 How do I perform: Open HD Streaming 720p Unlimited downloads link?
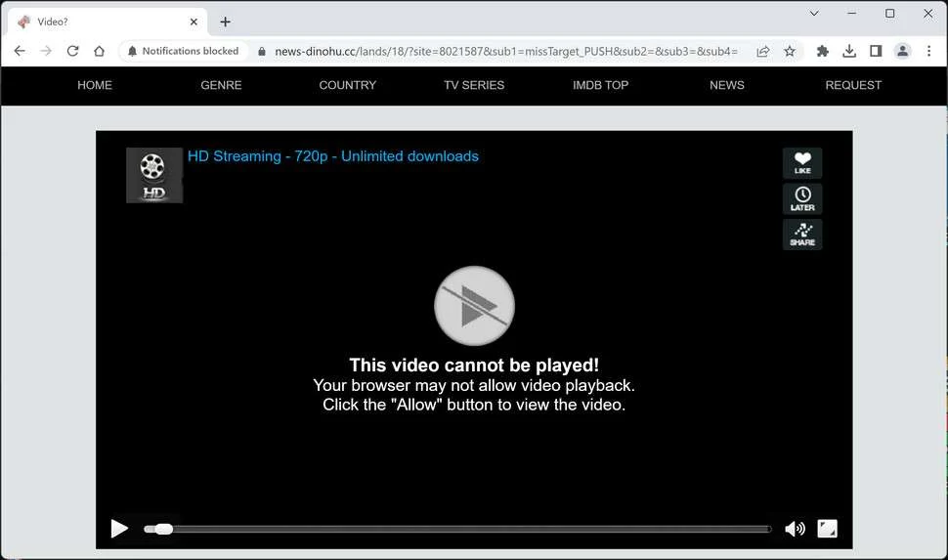[333, 156]
